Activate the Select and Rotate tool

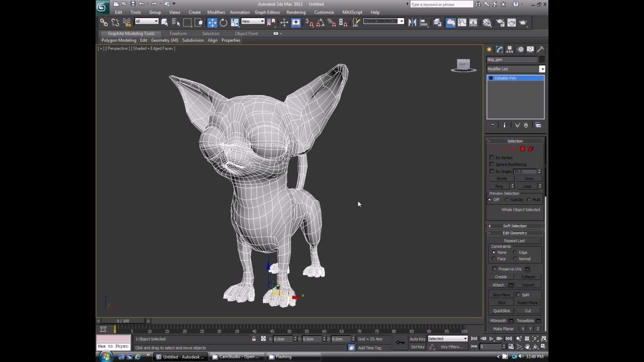(x=223, y=22)
